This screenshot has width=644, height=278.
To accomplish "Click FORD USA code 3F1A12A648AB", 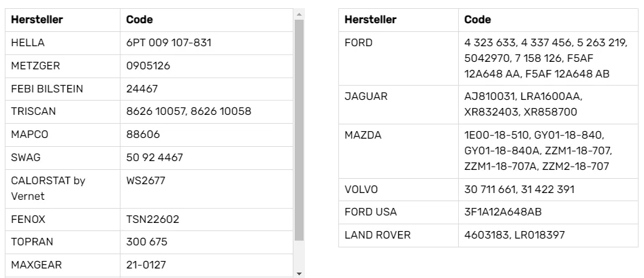I will [502, 212].
